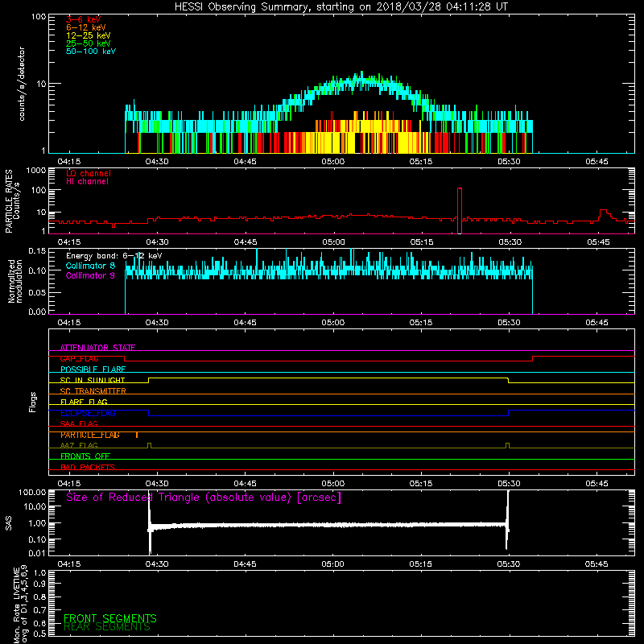Click the AA7_FLAG pulse near 05:30
Screen dimensions: 644x644
[508, 446]
